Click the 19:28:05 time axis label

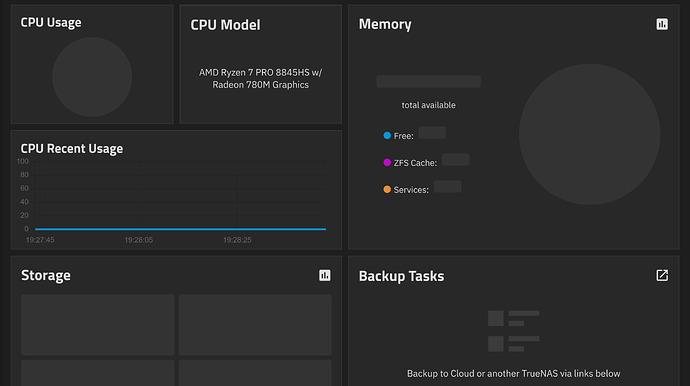(x=139, y=240)
